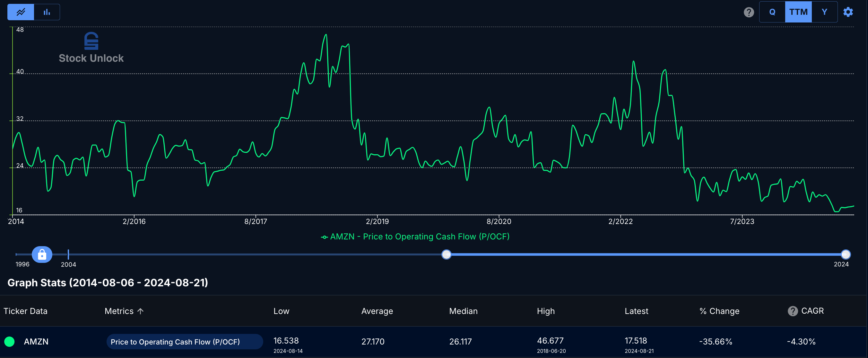Select the Y yearly period
Viewport: 868px width, 358px height.
coord(824,12)
